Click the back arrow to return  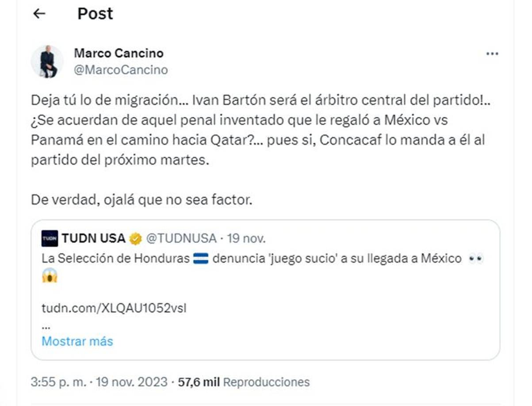click(x=40, y=14)
